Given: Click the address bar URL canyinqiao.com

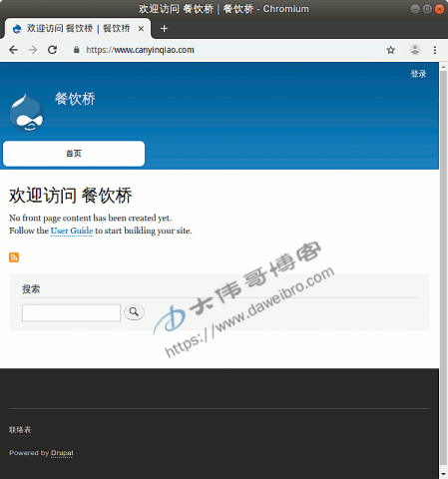Looking at the screenshot, I should click(140, 50).
